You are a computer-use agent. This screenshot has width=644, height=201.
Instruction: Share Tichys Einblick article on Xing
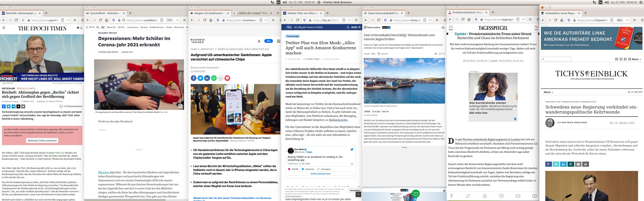[x=571, y=164]
